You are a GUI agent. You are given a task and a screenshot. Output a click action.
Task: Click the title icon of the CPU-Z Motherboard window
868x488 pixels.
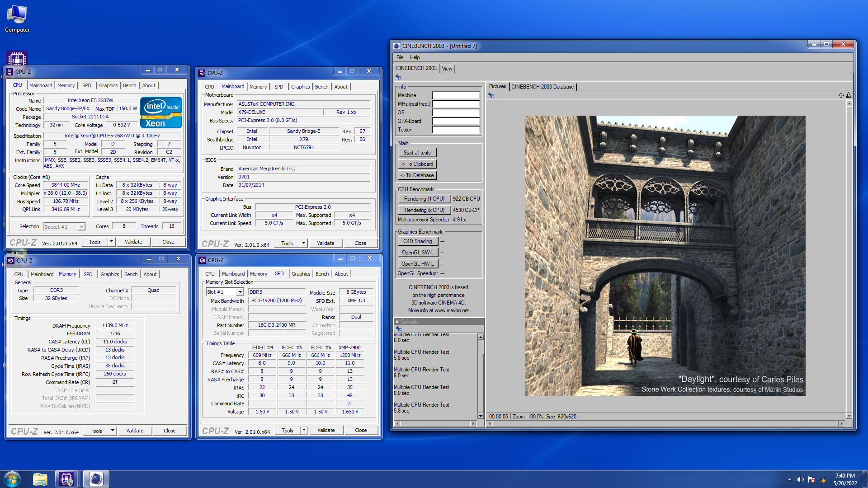click(x=202, y=73)
